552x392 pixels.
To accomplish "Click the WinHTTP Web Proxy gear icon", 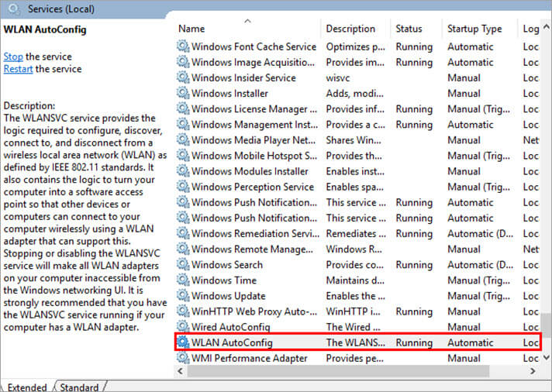I will [183, 311].
